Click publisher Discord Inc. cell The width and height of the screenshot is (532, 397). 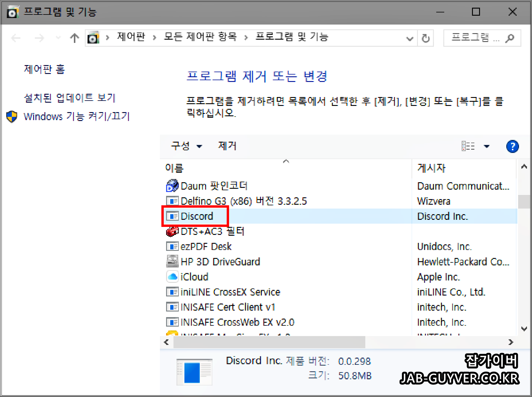(442, 216)
